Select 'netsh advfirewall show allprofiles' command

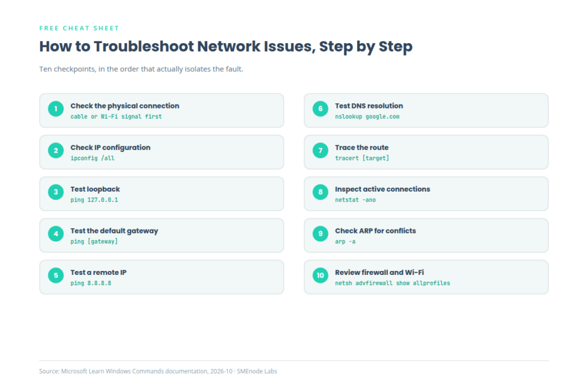click(393, 283)
